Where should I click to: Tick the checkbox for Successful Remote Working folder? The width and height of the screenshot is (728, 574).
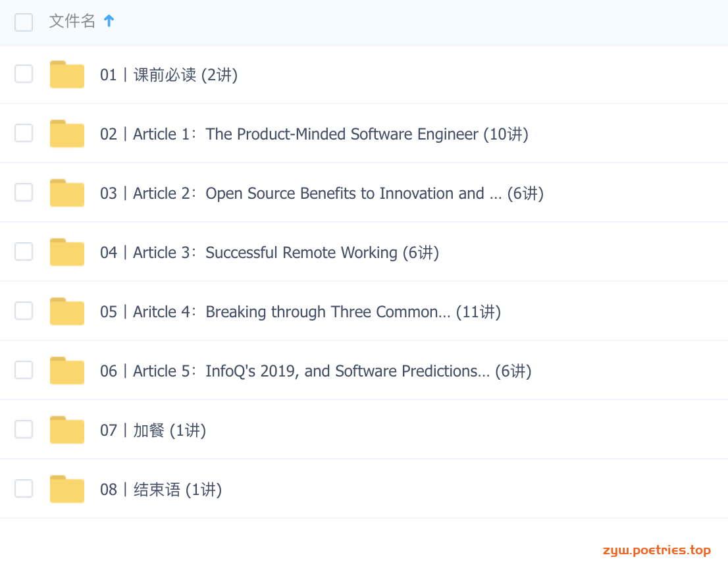(24, 251)
